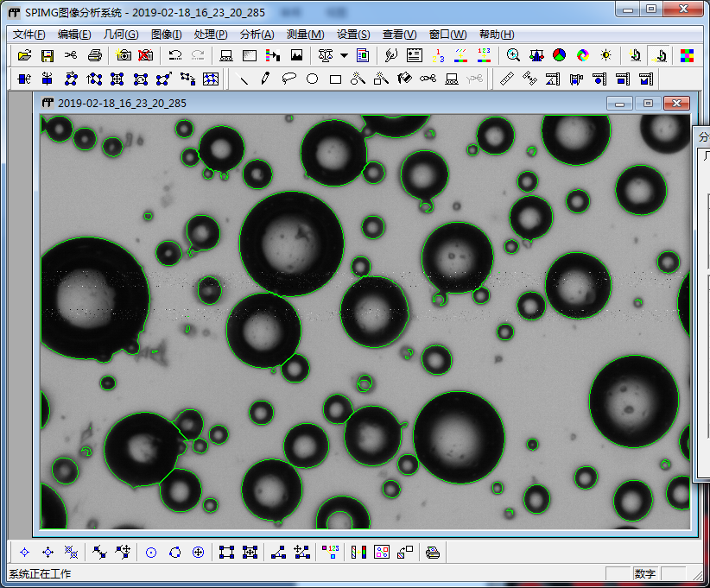This screenshot has width=710, height=588.
Task: Select the Zoom magnifier tool
Action: [x=513, y=55]
